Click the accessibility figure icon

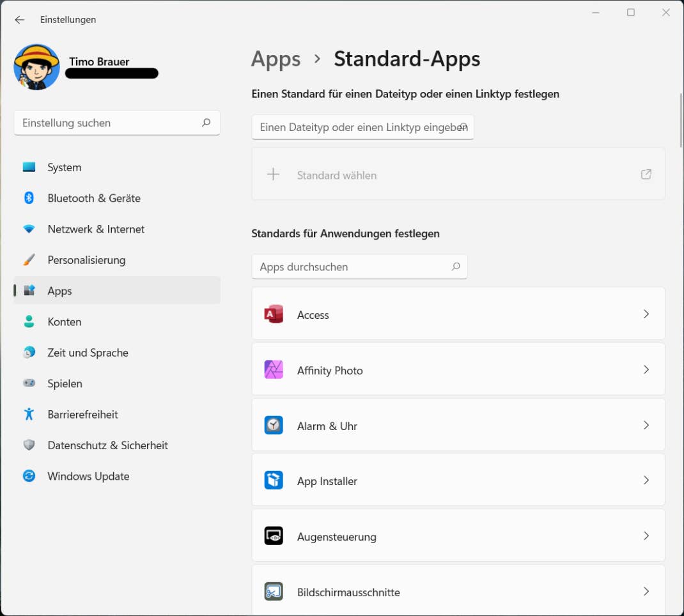pyautogui.click(x=29, y=414)
